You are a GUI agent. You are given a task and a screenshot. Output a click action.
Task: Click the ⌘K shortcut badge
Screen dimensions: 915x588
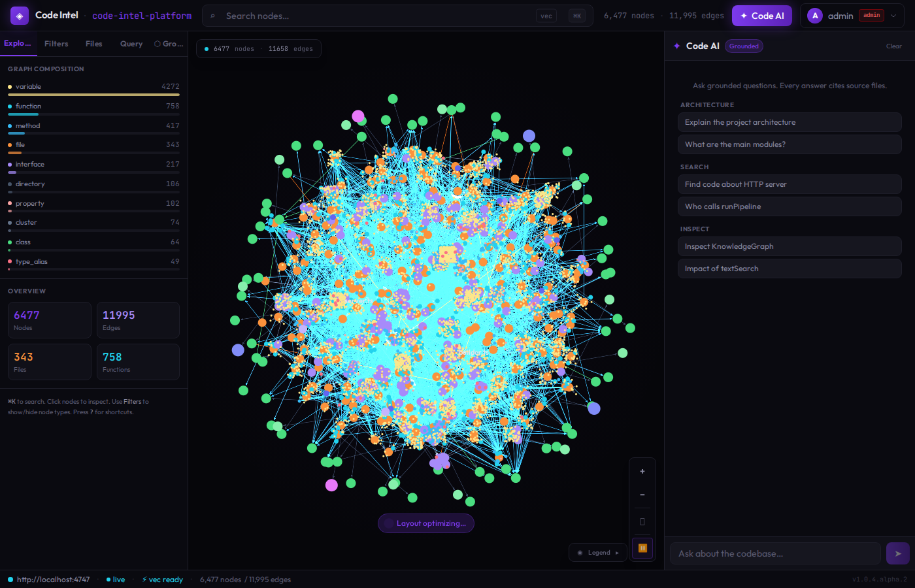click(577, 16)
